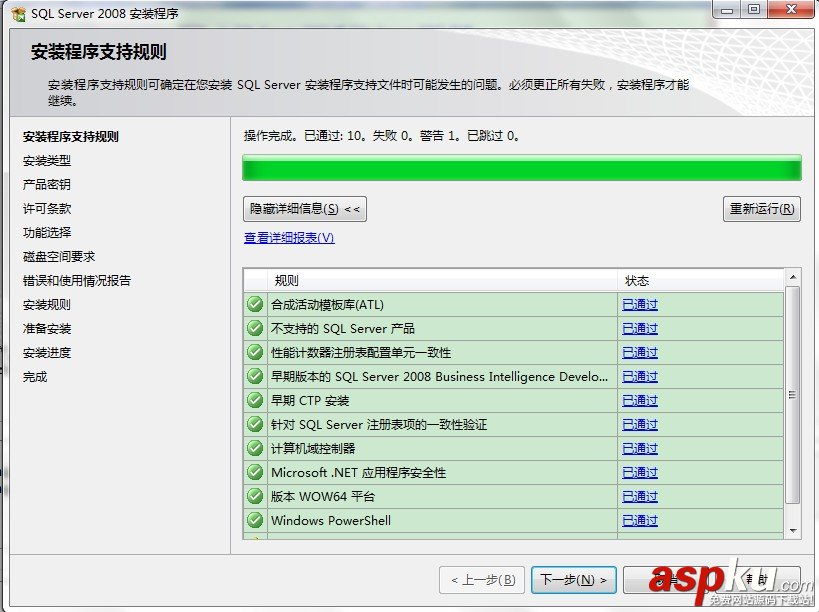Select 许可条款 step in sidebar
819x612 pixels.
click(x=47, y=209)
